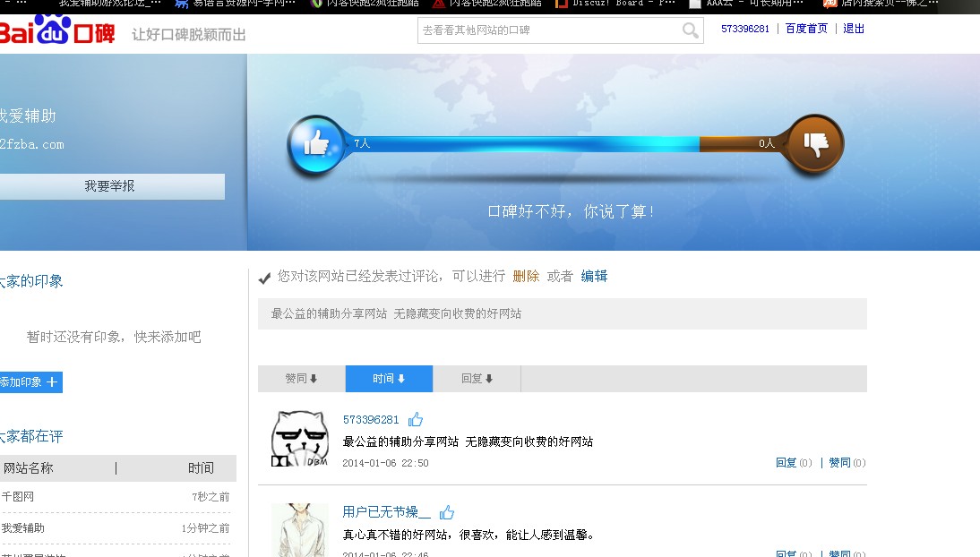Click the 1分钟之前 time entry

pyautogui.click(x=206, y=528)
